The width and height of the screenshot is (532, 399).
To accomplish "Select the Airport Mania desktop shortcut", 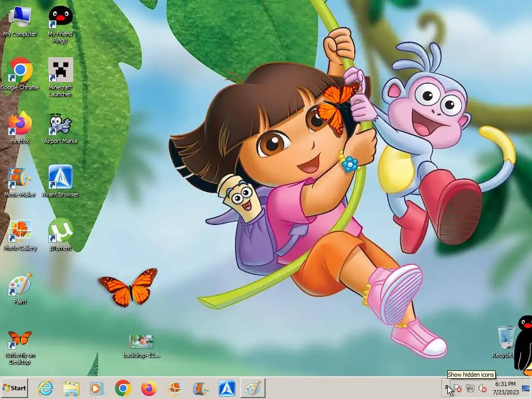I will tap(60, 128).
